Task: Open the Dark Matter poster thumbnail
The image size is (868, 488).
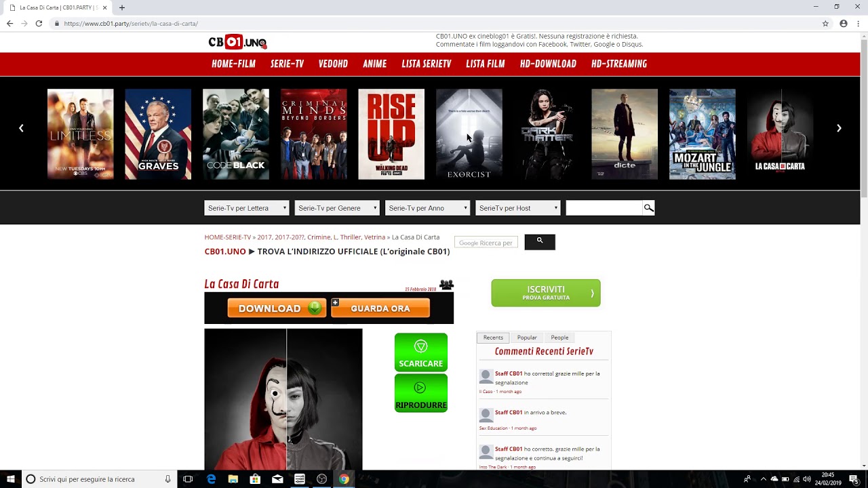Action: [x=547, y=134]
